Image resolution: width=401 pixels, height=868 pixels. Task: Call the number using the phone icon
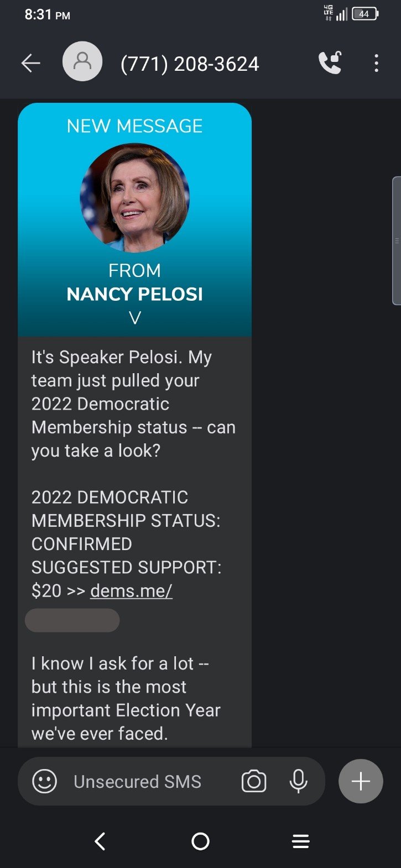(x=330, y=63)
